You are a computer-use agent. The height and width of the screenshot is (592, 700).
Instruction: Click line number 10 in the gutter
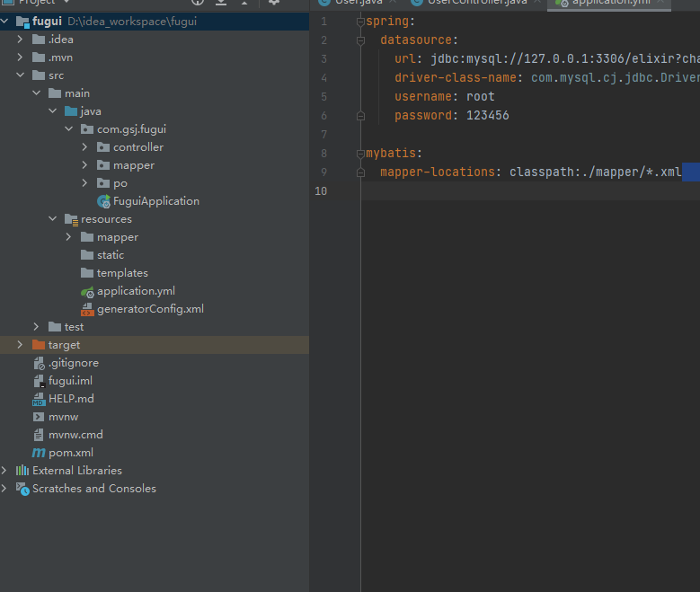point(321,191)
